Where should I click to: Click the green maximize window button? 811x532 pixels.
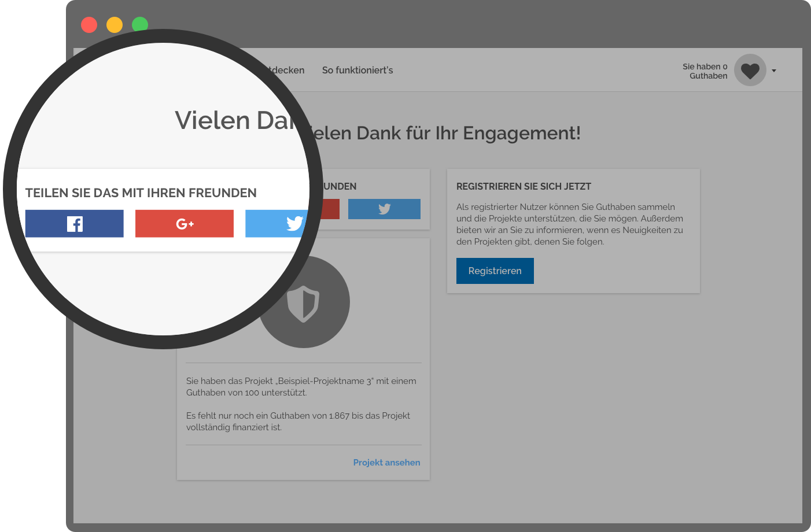[x=140, y=24]
